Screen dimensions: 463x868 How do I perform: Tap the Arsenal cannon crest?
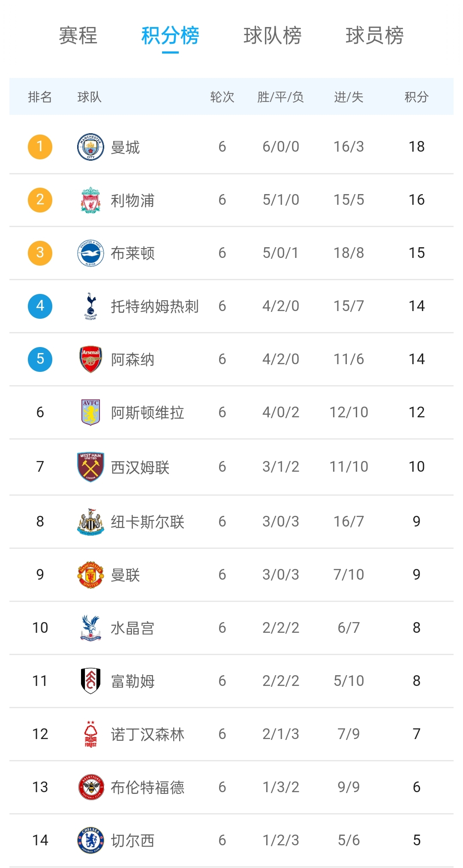[x=90, y=359]
